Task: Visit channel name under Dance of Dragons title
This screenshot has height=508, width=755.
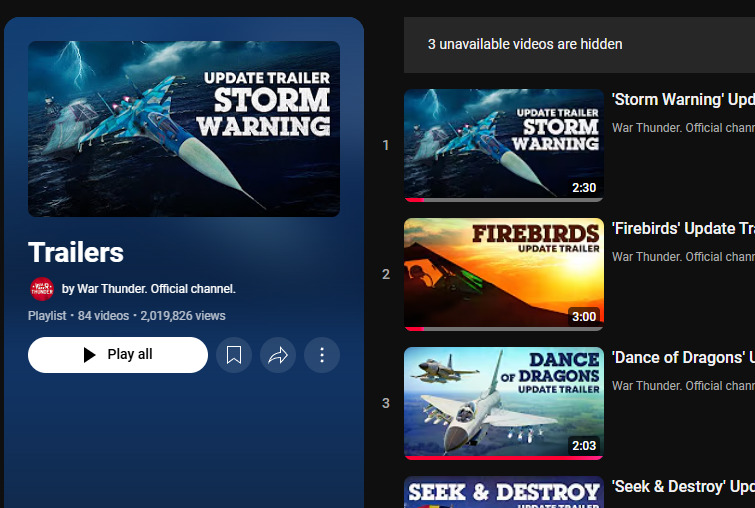Action: click(683, 386)
